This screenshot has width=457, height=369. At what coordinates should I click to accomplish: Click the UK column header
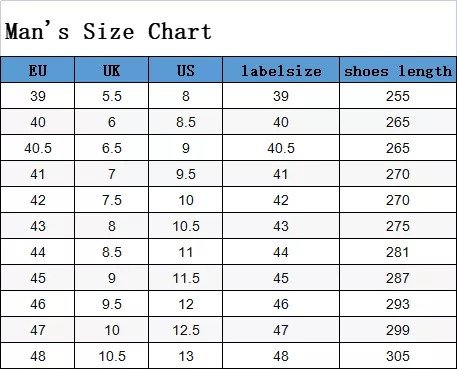tap(112, 70)
